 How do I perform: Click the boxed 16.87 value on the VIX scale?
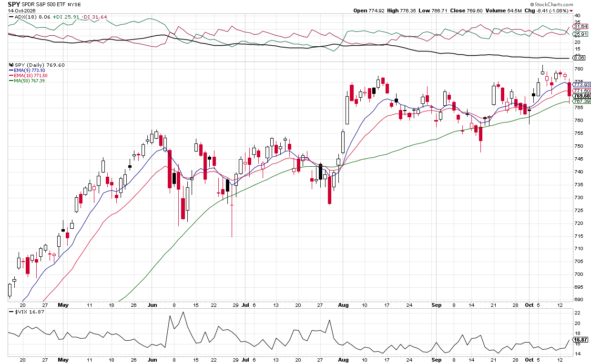pos(580,340)
